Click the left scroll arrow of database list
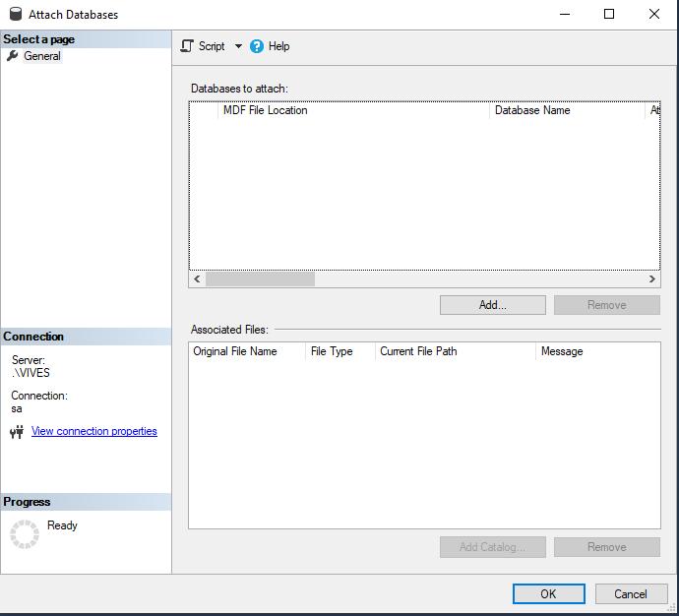This screenshot has height=616, width=679. tap(197, 279)
